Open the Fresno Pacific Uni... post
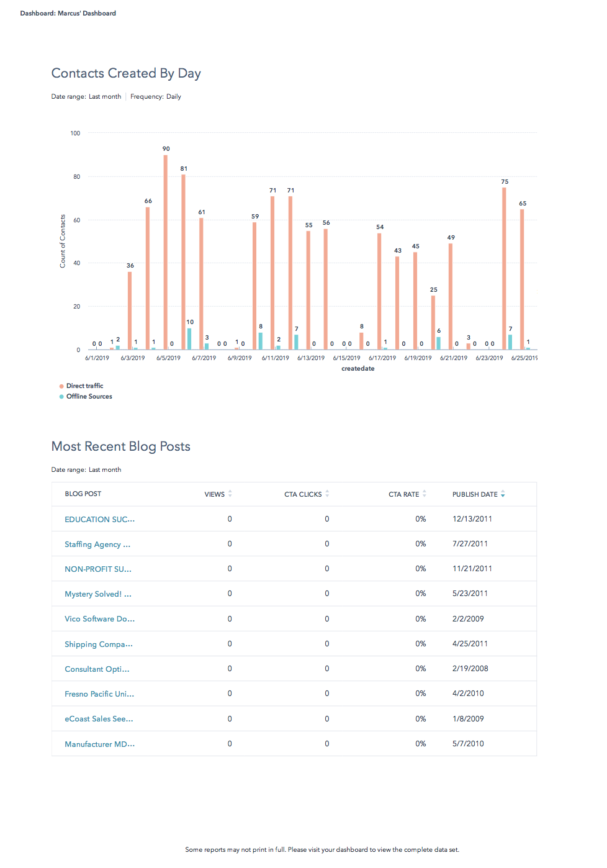607x868 pixels. [99, 694]
